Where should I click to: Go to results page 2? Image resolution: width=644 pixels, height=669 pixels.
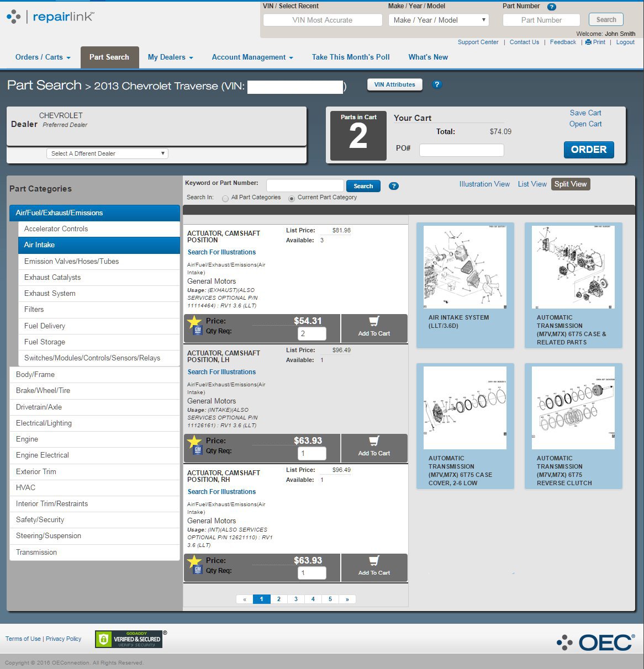coord(279,599)
